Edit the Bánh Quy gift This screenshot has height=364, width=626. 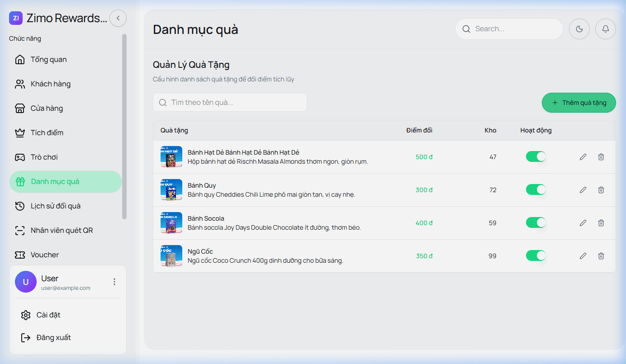click(583, 190)
